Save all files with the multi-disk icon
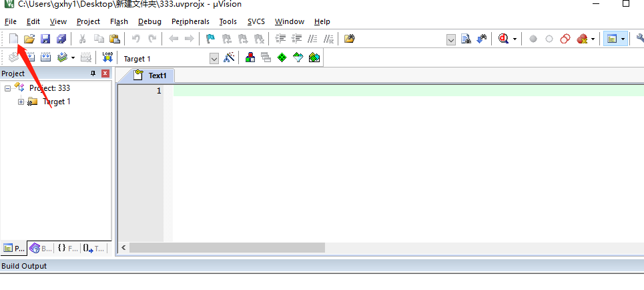The width and height of the screenshot is (644, 290). 61,39
